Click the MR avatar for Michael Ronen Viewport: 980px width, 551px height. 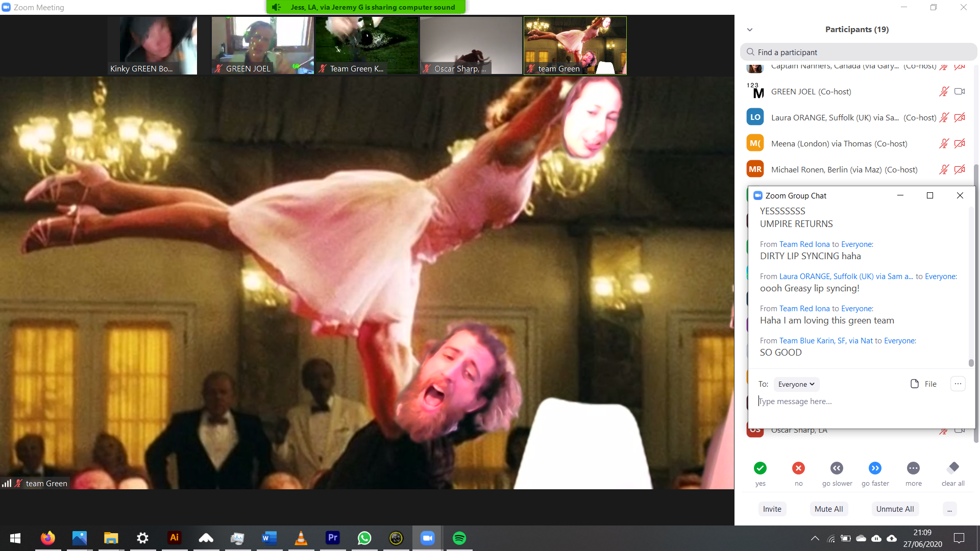(x=755, y=169)
